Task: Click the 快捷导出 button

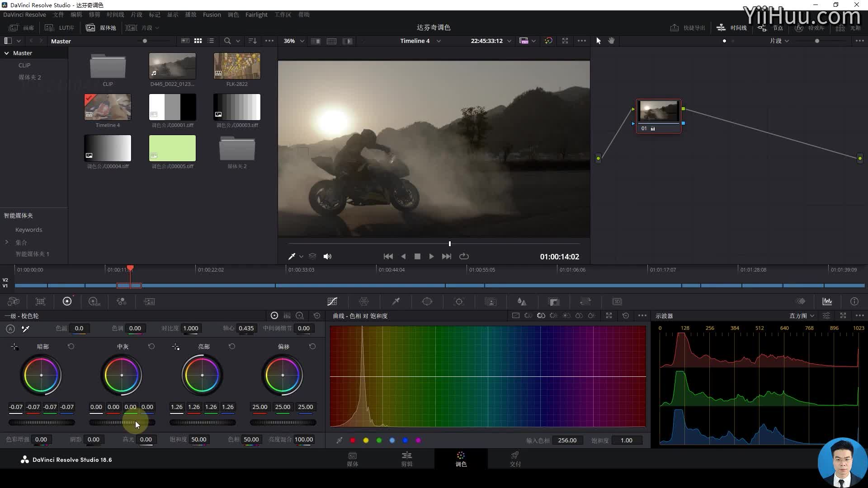Action: point(687,28)
